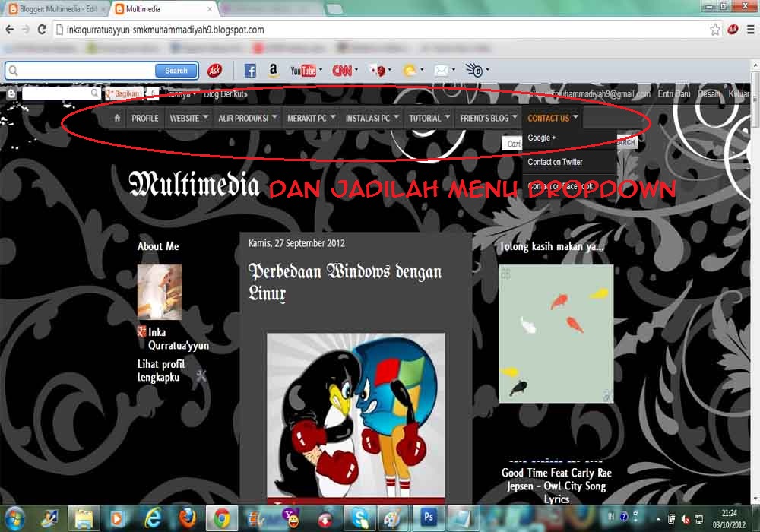The height and width of the screenshot is (532, 760).
Task: Click the Search button in the Ask toolbar
Action: coord(176,71)
